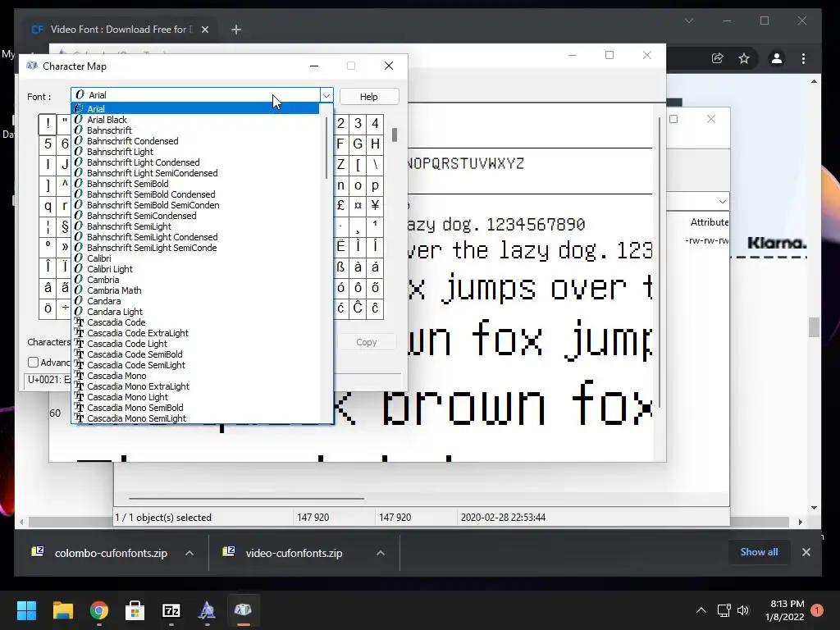Switch to font viewer taskbar icon
The width and height of the screenshot is (840, 630).
(x=208, y=610)
